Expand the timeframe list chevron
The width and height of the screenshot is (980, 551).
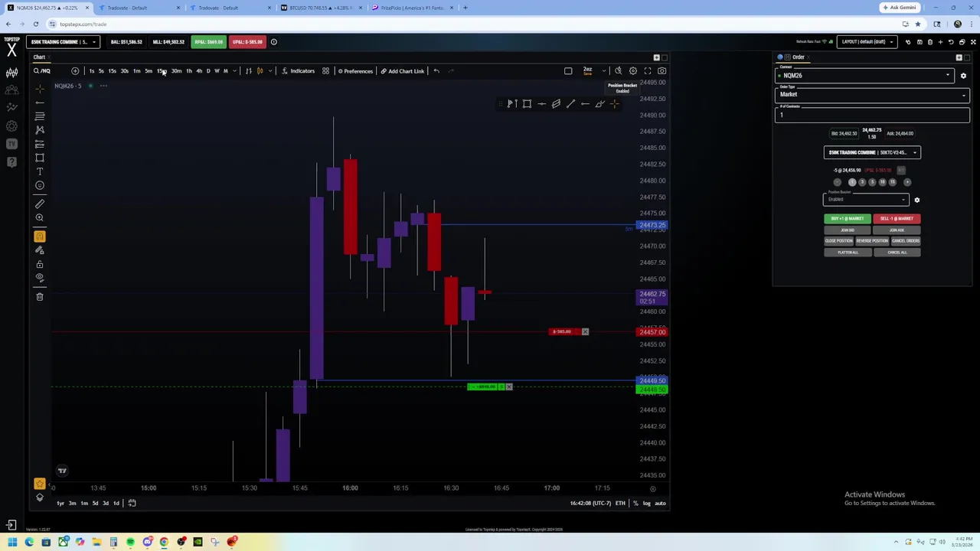coord(234,71)
